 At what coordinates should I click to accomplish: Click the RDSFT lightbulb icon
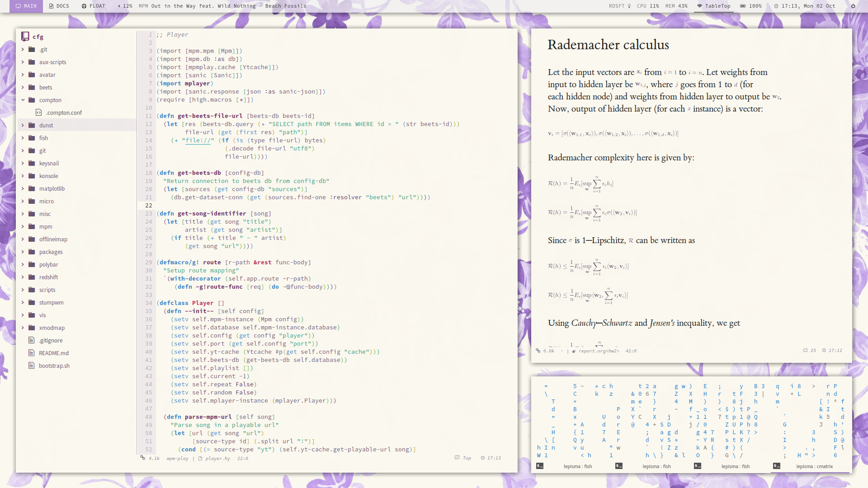[629, 6]
